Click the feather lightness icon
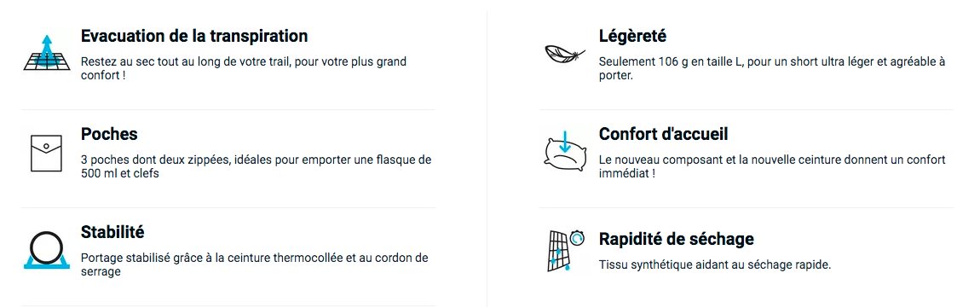 [564, 55]
